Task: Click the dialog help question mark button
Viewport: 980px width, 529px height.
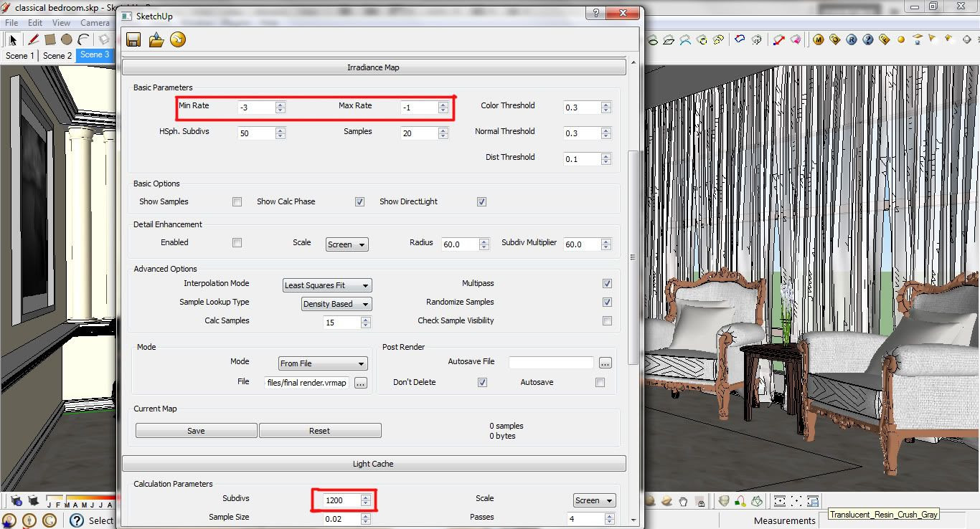Action: 596,14
